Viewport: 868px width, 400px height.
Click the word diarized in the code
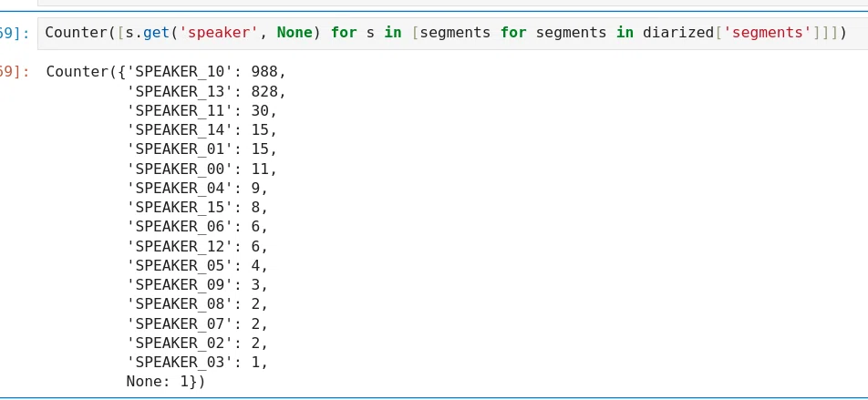[x=678, y=33]
